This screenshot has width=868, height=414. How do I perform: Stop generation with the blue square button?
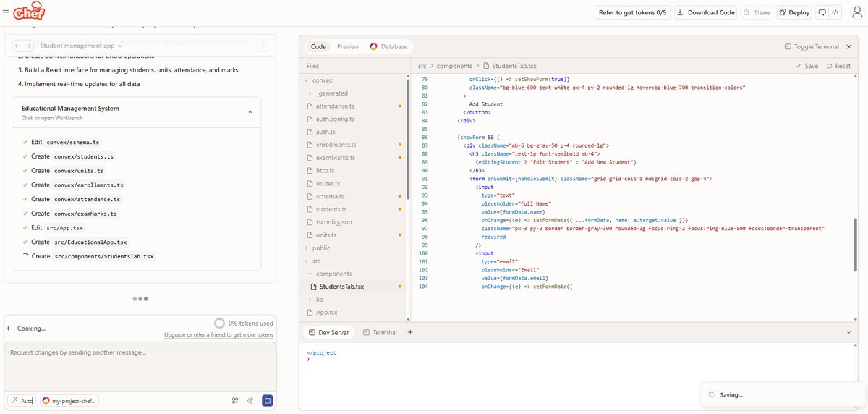[267, 400]
